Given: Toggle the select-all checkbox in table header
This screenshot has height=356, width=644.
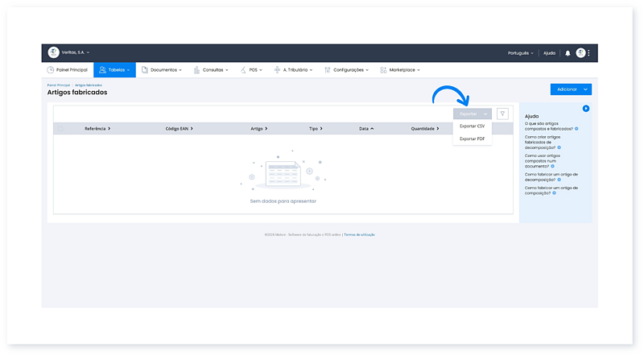Looking at the screenshot, I should [x=60, y=129].
